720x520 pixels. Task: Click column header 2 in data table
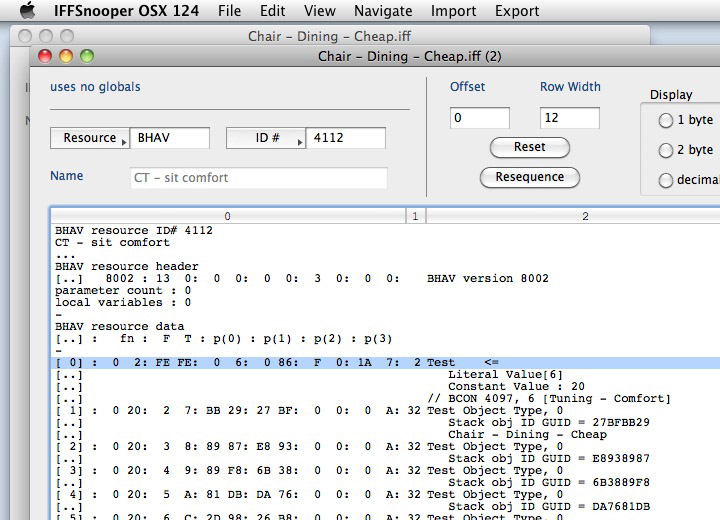[585, 216]
